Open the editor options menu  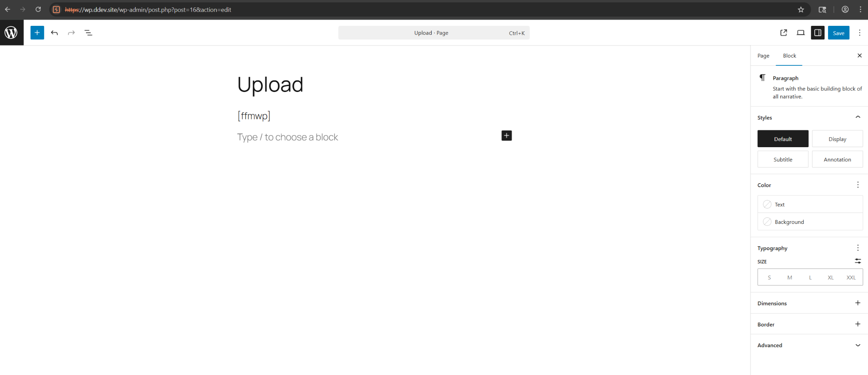859,32
